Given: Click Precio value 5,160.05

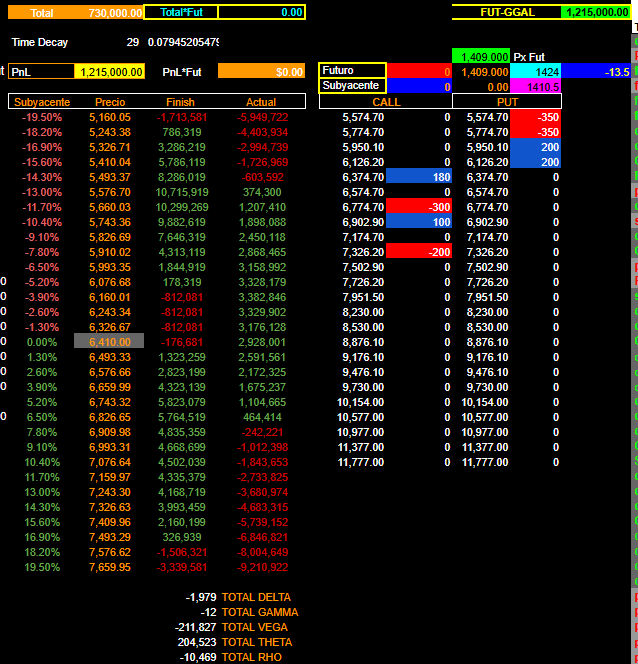Looking at the screenshot, I should pyautogui.click(x=110, y=117).
